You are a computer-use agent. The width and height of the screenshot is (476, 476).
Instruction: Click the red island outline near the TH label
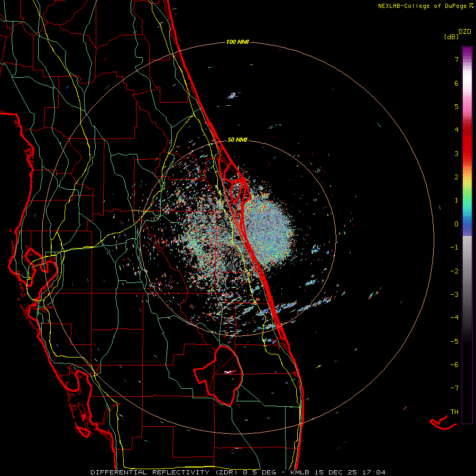click(443, 422)
